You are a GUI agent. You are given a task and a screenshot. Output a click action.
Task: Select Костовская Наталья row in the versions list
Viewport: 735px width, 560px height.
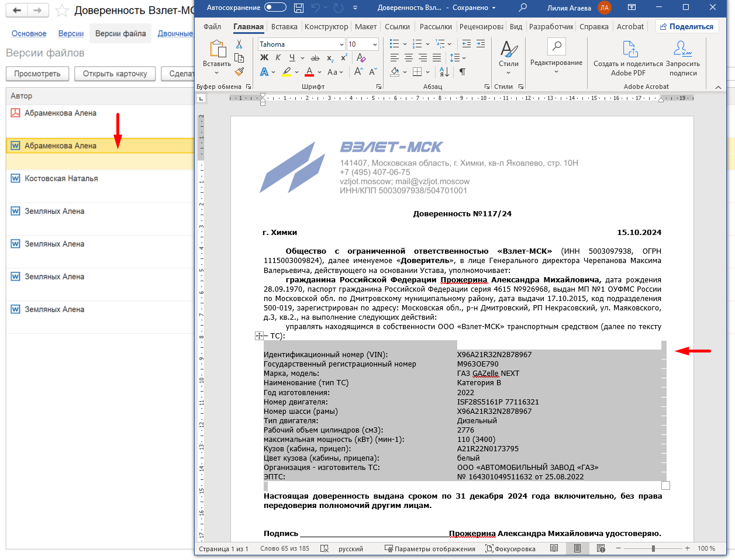pyautogui.click(x=99, y=178)
